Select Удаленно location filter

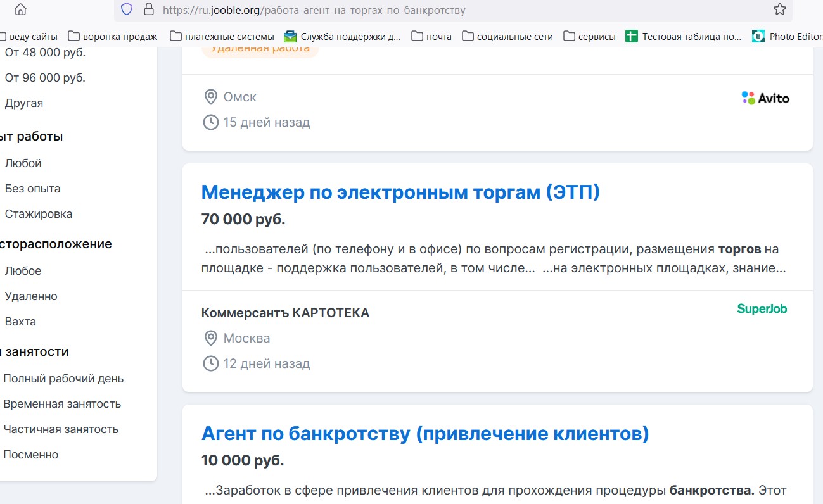pos(31,296)
